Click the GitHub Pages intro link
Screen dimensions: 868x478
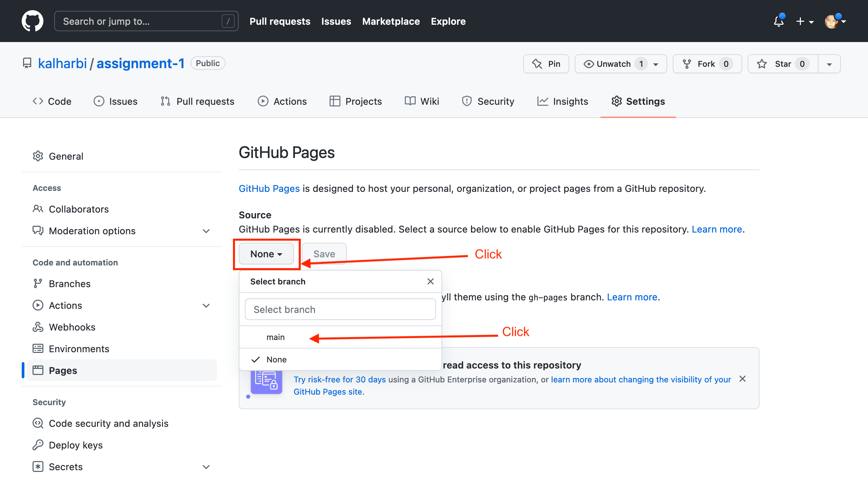(269, 188)
